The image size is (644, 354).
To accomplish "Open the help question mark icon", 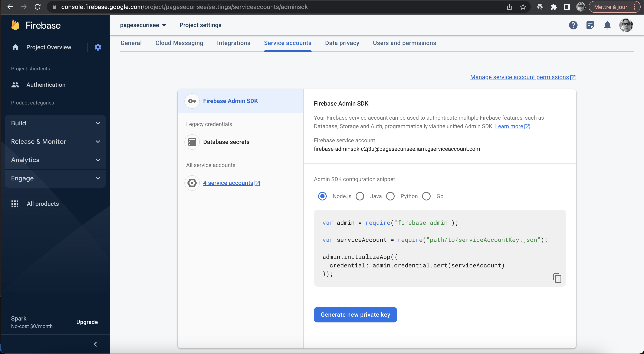I will tap(573, 25).
